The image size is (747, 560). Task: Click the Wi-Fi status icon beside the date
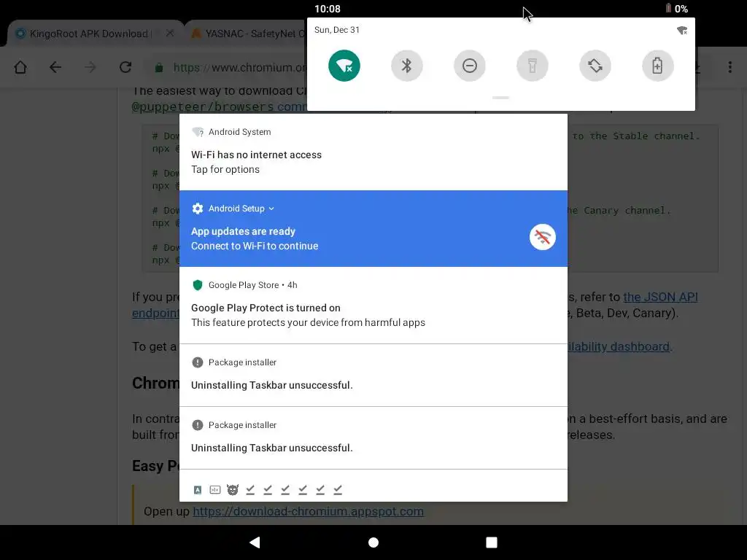(x=682, y=31)
